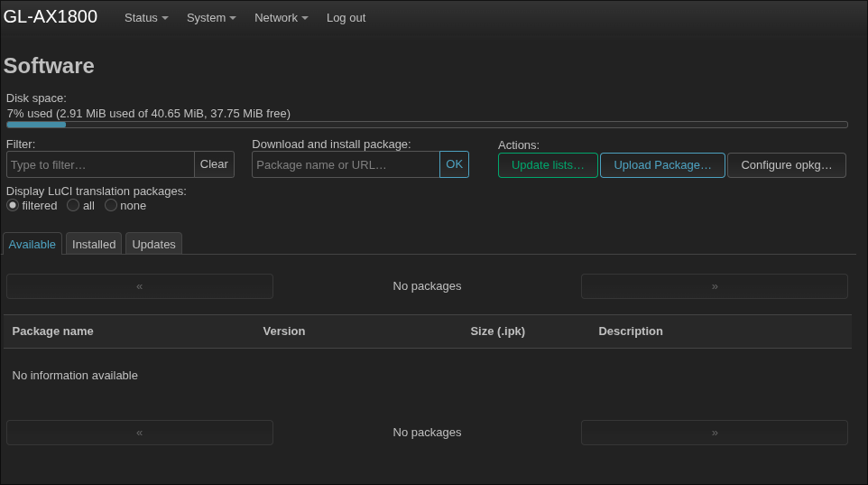Click the bottom next page » button
The width and height of the screenshot is (868, 485).
point(714,433)
